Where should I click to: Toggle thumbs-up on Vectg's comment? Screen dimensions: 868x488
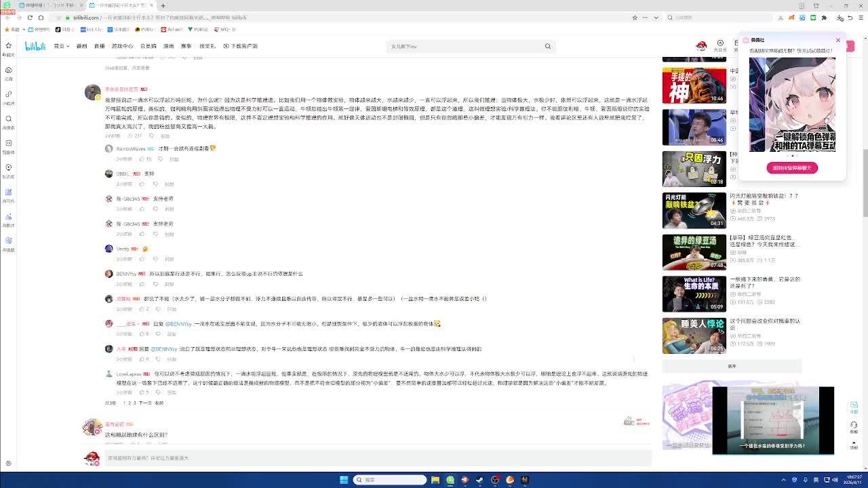[x=142, y=259]
